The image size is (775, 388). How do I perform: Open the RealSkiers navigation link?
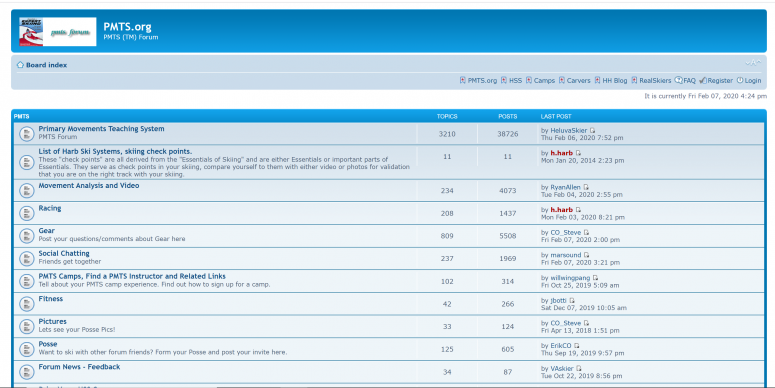click(x=655, y=80)
